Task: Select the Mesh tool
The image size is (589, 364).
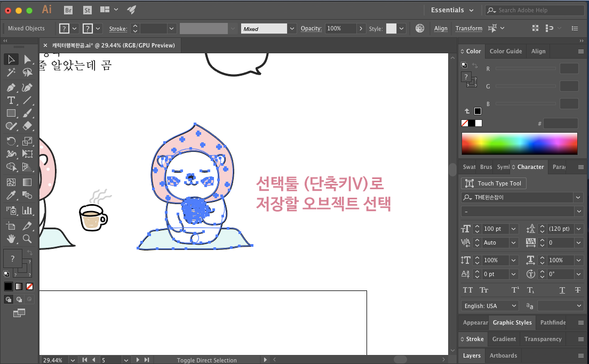Action: click(11, 182)
